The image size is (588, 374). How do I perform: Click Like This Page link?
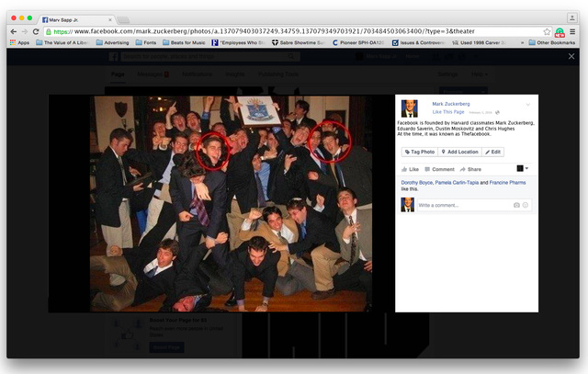[x=448, y=112]
